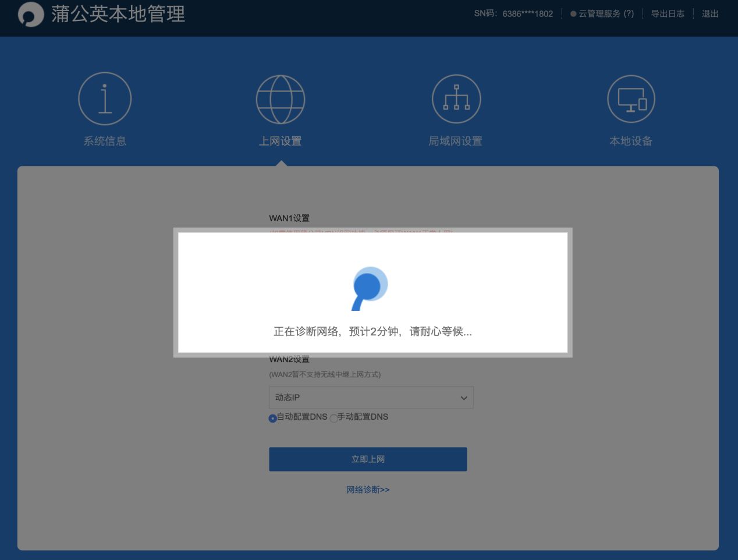Screen dimensions: 738x560
Task: Click the 蒲公英本地管理 title text
Action: tap(118, 14)
